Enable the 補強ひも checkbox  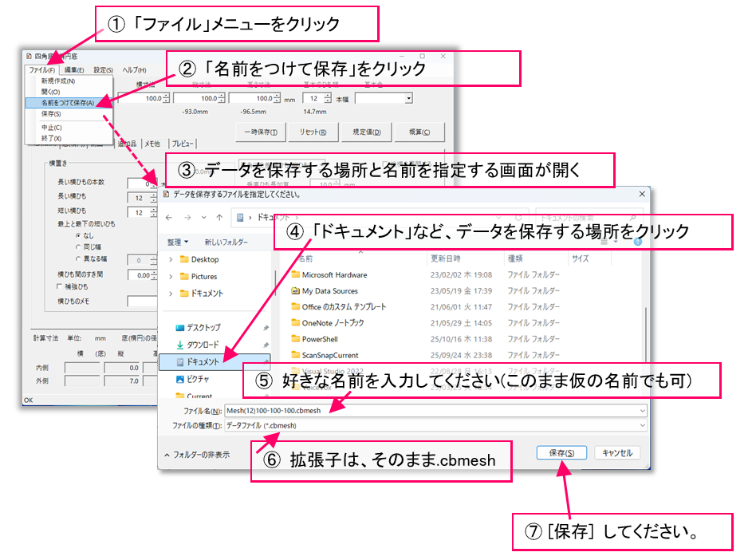(x=60, y=286)
